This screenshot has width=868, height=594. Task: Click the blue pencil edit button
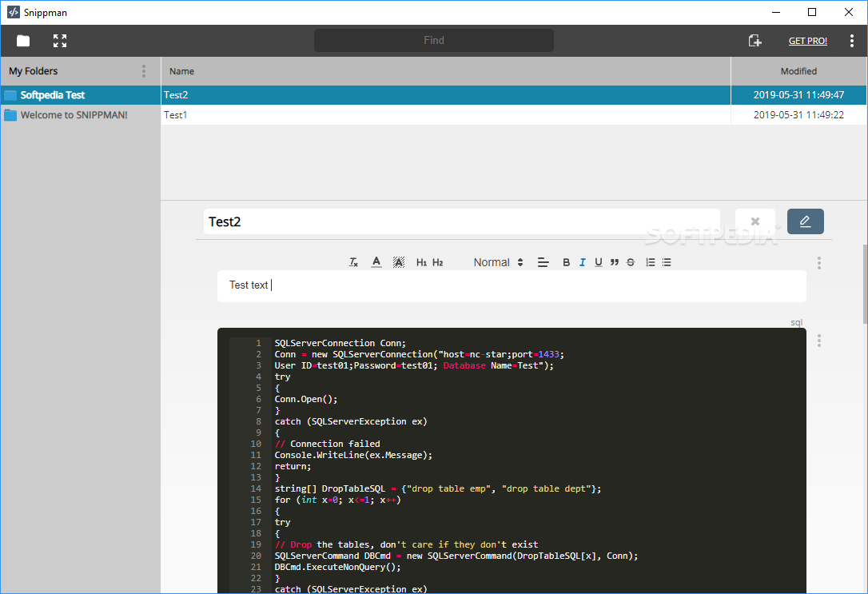tap(806, 221)
